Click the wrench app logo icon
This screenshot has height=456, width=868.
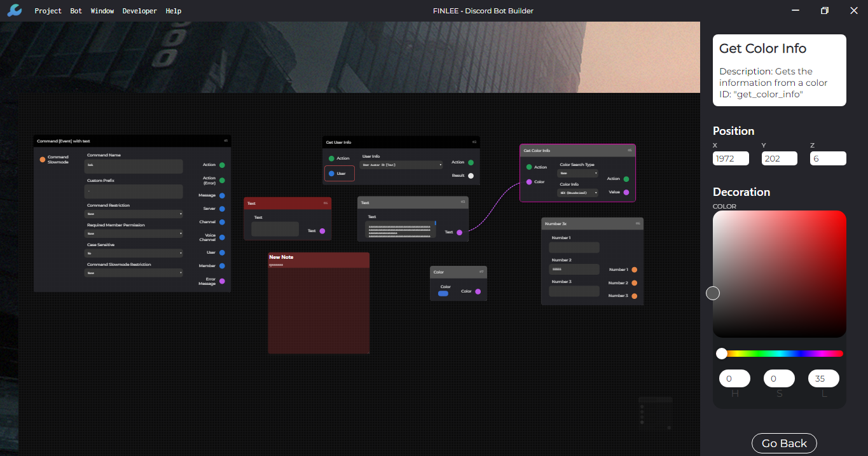pyautogui.click(x=14, y=10)
